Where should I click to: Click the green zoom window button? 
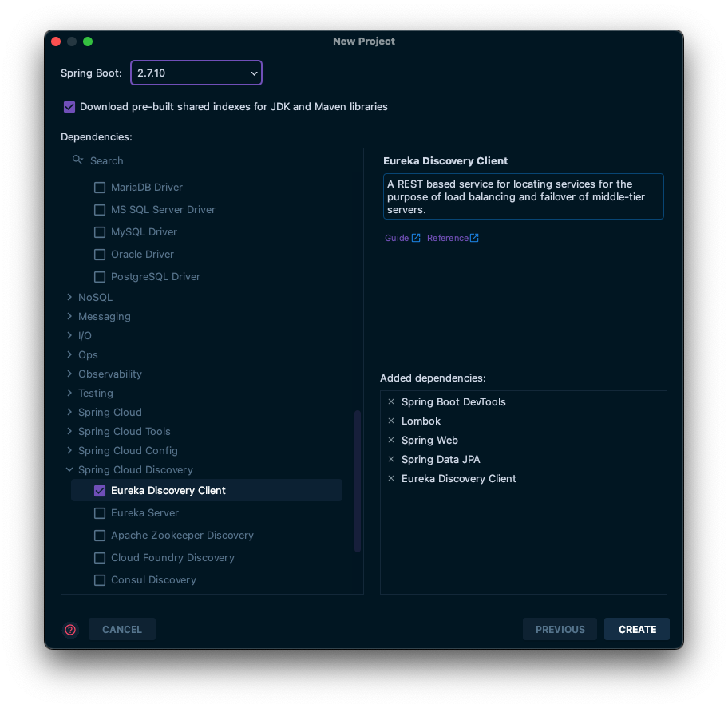[88, 42]
